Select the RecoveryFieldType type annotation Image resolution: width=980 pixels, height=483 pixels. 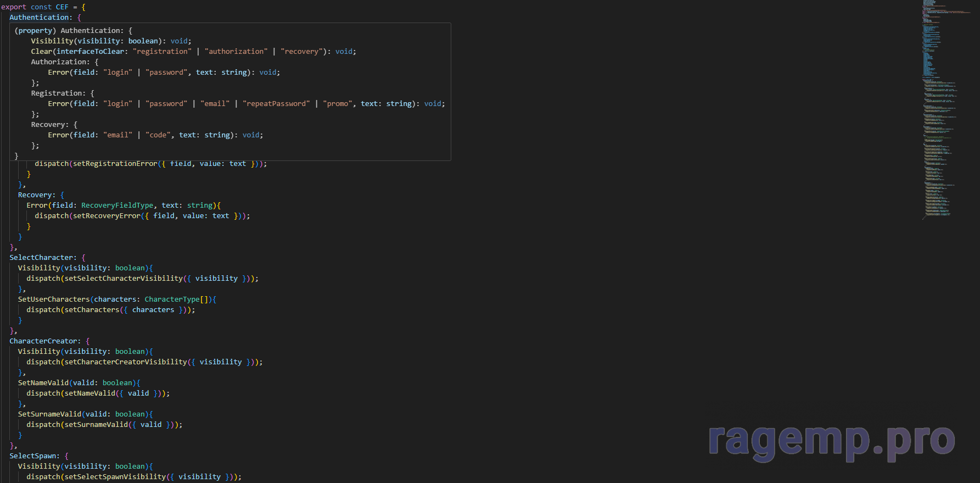[x=117, y=206]
